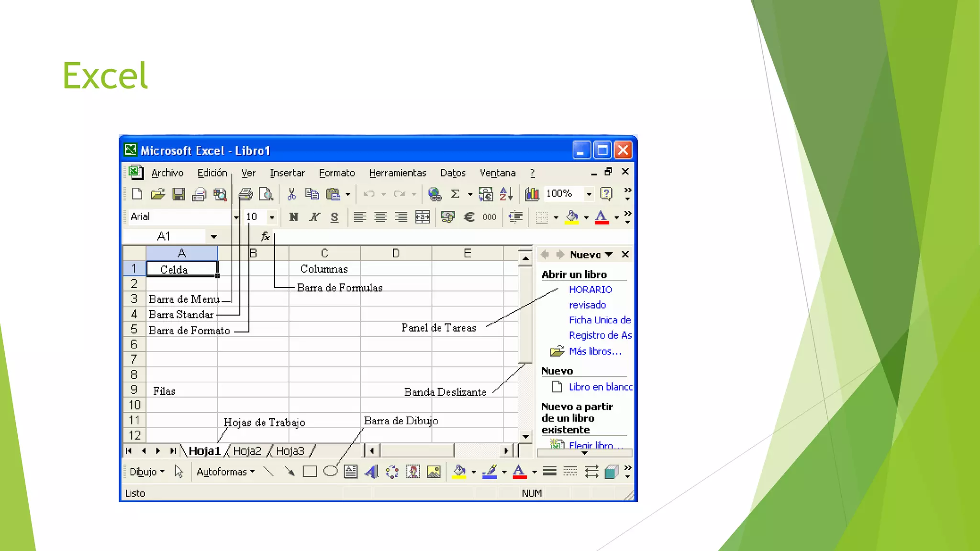This screenshot has height=551, width=980.
Task: Open the Archivo menu
Action: point(167,173)
